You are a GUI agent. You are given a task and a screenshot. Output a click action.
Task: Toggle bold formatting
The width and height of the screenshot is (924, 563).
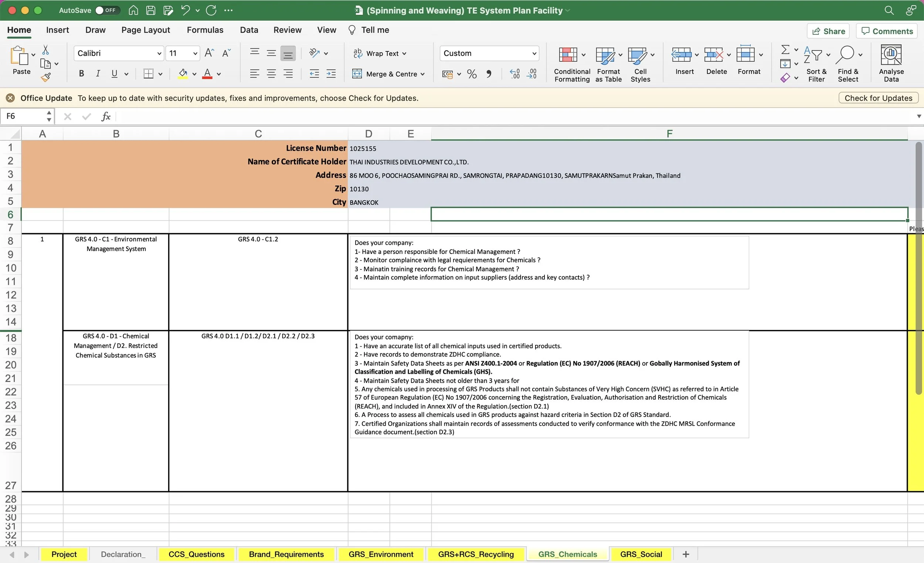[81, 74]
